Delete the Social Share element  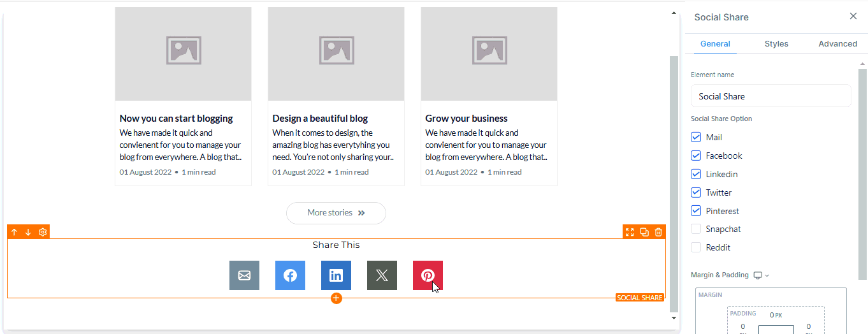(659, 232)
